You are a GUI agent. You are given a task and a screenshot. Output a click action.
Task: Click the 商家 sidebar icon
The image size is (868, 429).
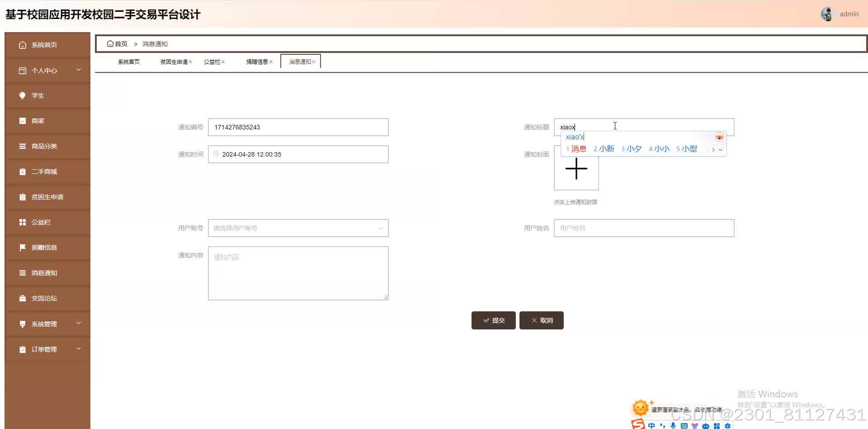(x=23, y=121)
